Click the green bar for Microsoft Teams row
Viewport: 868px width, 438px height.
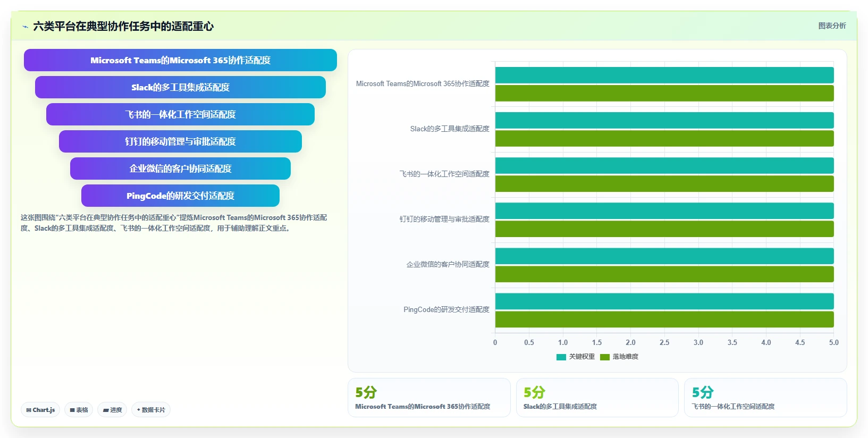click(x=664, y=93)
